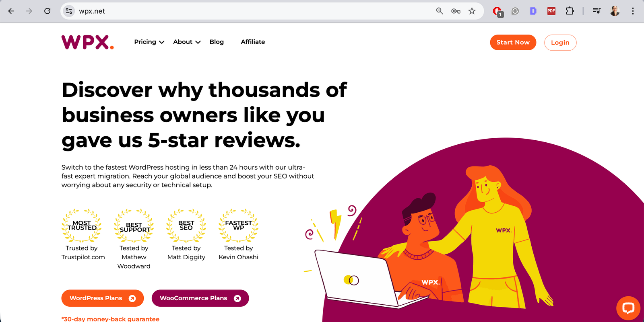The image size is (644, 322).
Task: Open the Affiliate navigation item
Action: [x=253, y=42]
